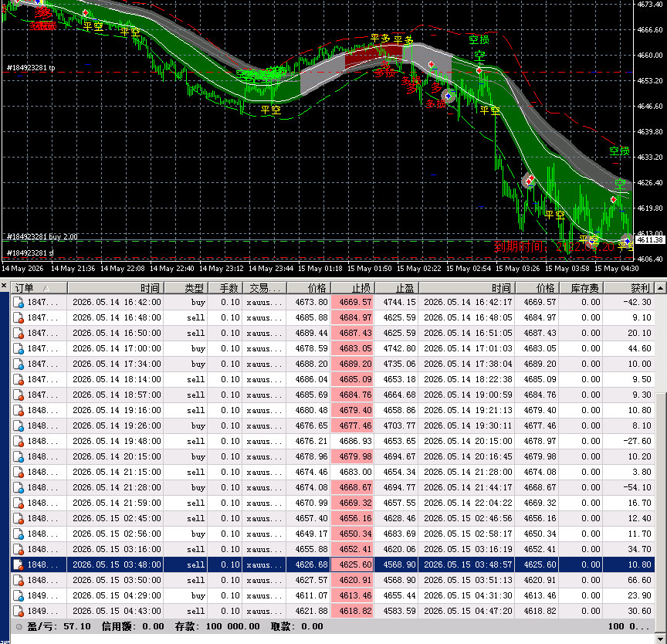The width and height of the screenshot is (667, 644).
Task: Click order icon of 04:29:00 buy trade
Action: pos(19,595)
